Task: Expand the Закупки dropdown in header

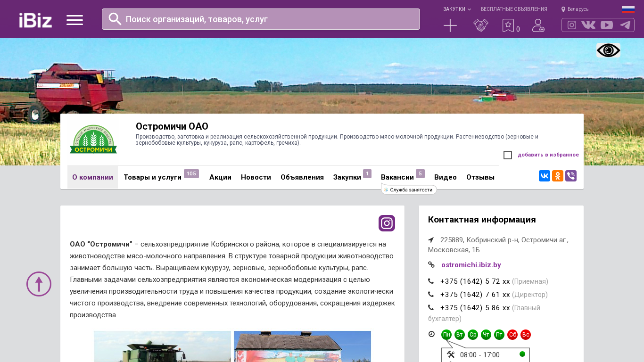Action: point(457,9)
